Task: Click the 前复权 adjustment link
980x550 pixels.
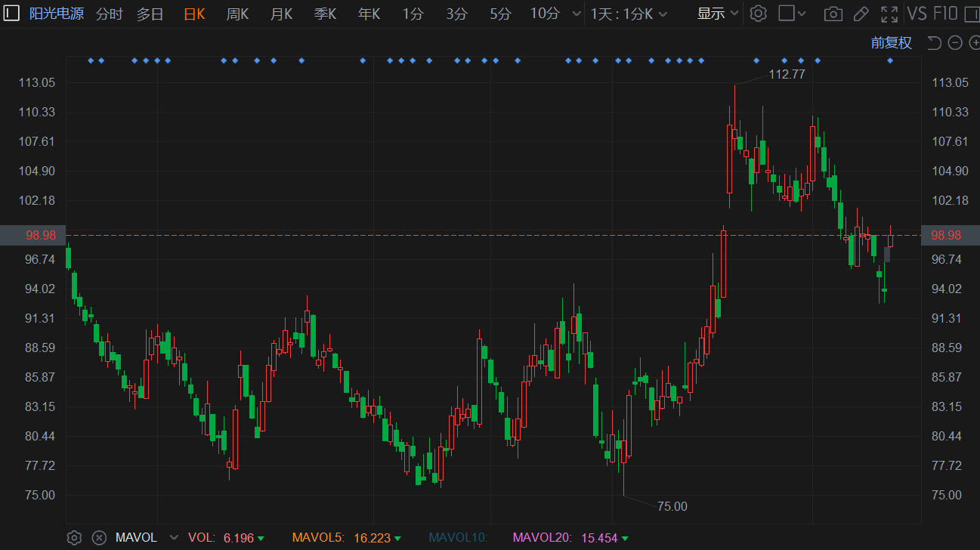Action: [892, 43]
